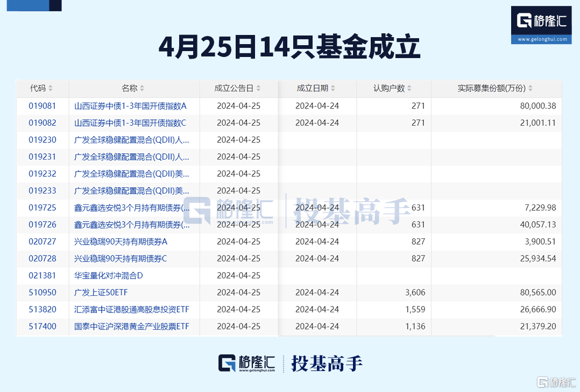Screen dimensions: 580x392
Task: Open fund code 517400
Action: (x=43, y=326)
